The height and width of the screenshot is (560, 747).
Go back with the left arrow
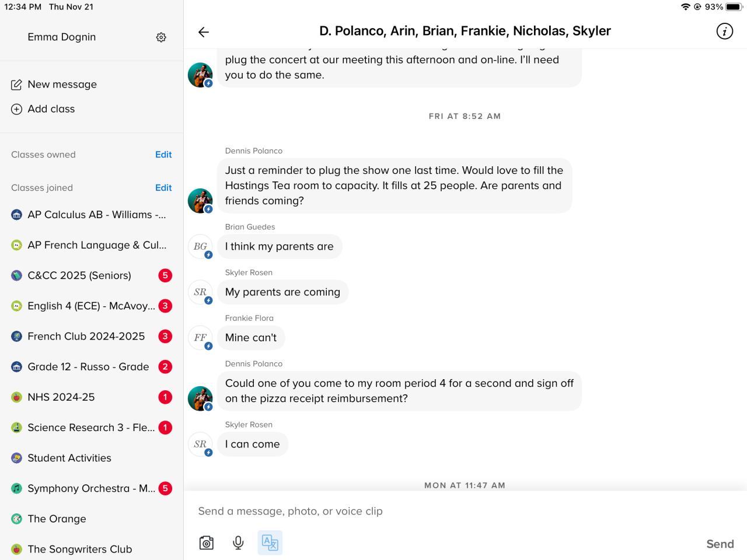click(x=204, y=32)
